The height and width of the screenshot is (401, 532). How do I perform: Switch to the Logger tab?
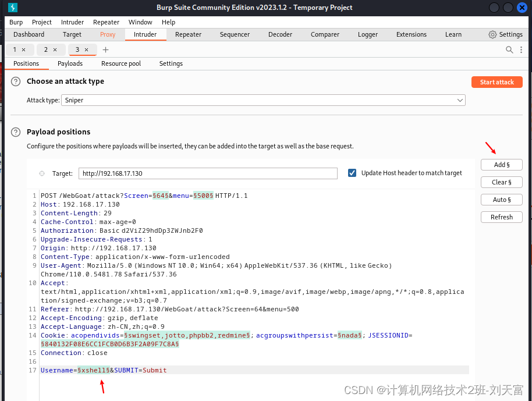point(367,34)
